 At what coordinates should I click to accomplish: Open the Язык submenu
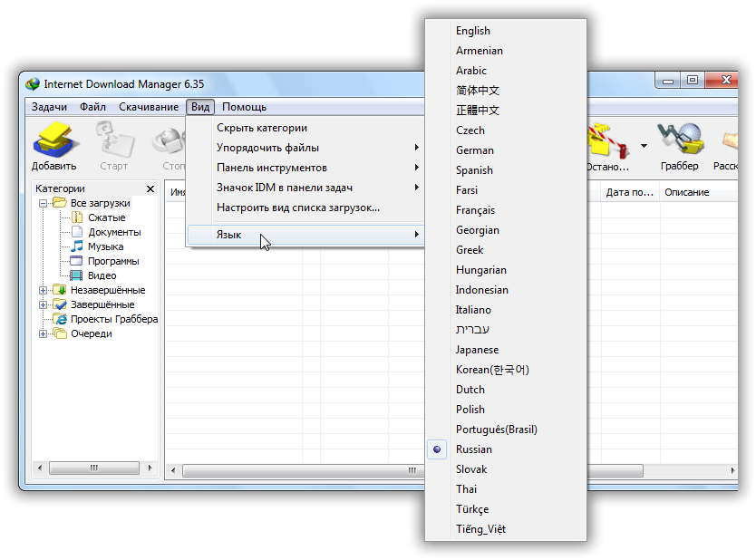point(305,235)
